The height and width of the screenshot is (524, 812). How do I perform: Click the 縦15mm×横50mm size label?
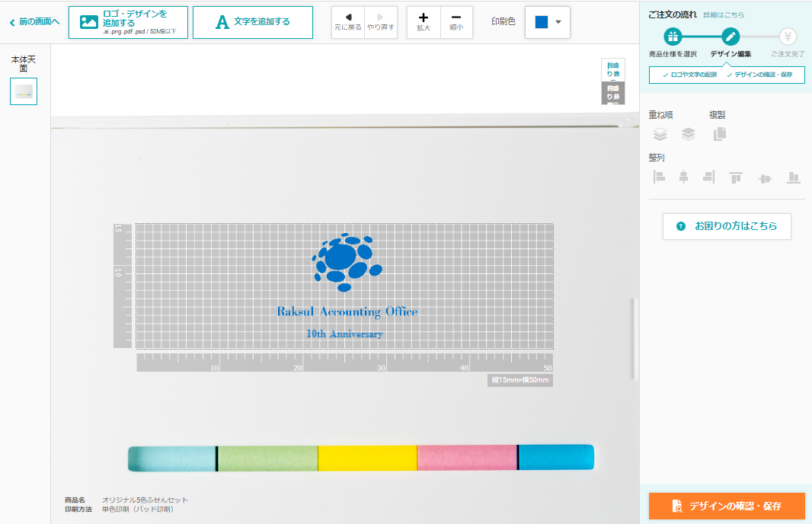tap(520, 380)
